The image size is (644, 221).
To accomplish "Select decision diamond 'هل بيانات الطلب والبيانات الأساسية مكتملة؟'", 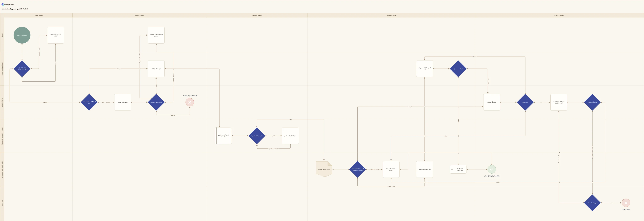I will coord(22,69).
